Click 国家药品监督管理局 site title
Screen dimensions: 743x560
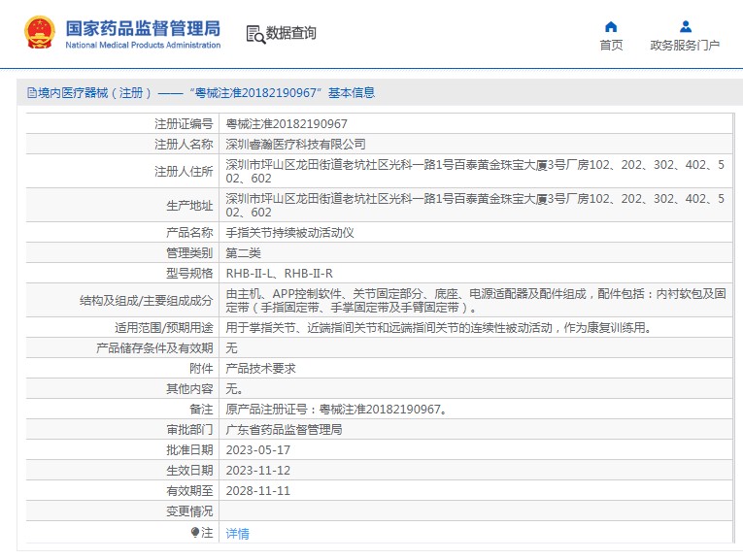coord(143,28)
